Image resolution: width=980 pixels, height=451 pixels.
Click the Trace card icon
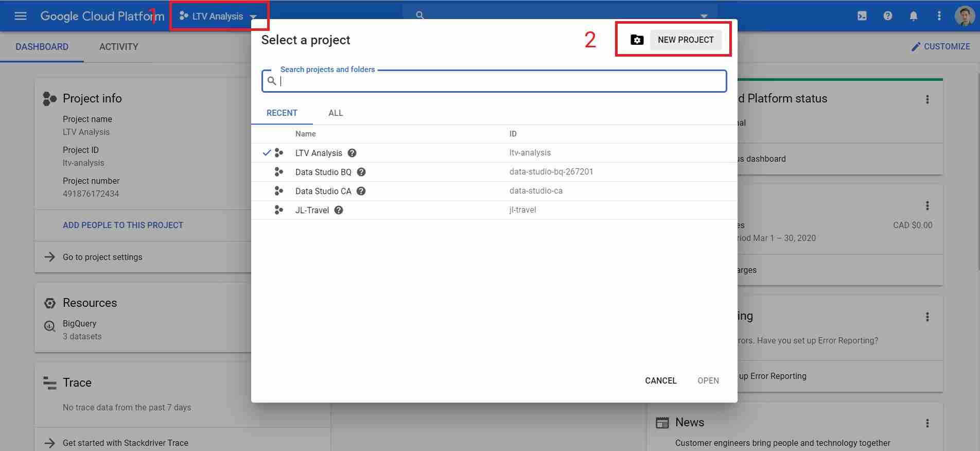point(49,383)
